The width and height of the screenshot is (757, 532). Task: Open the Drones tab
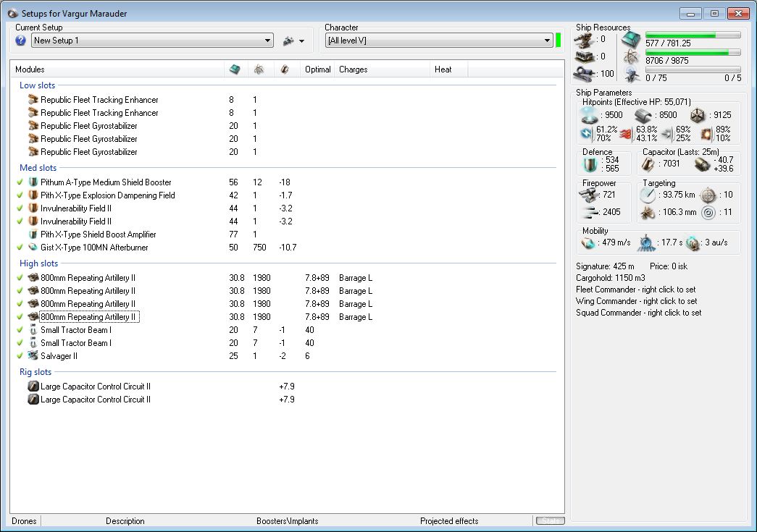tap(24, 521)
